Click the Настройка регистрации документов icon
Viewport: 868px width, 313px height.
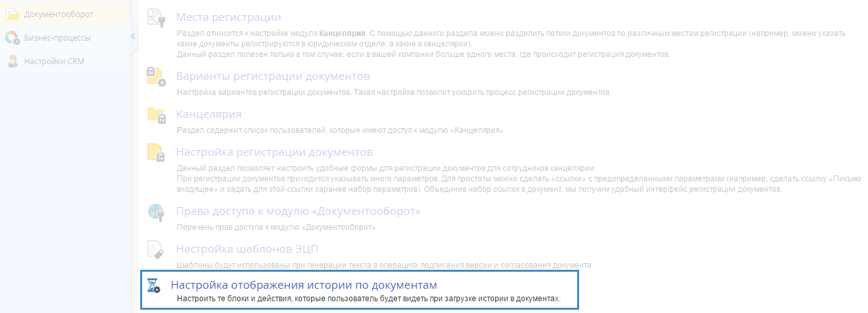point(157,153)
